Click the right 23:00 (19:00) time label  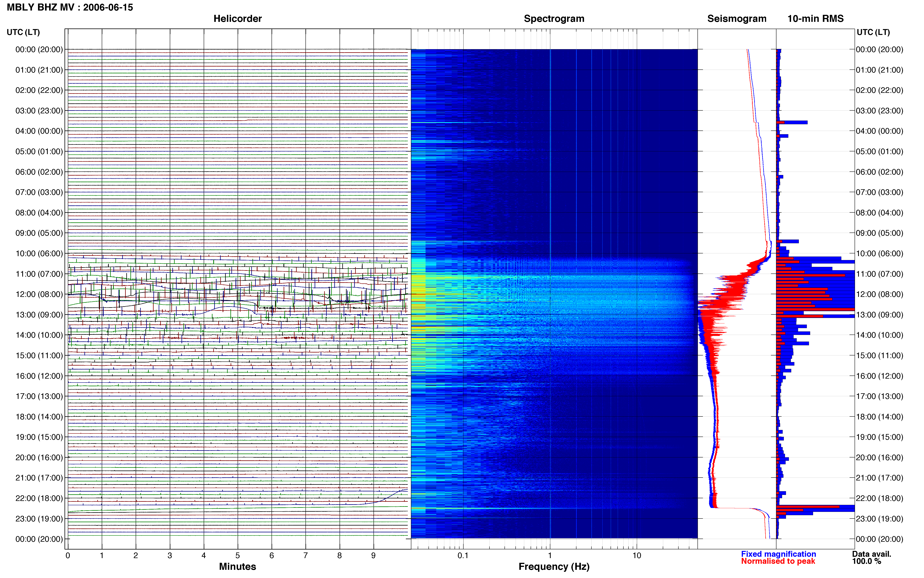[x=879, y=519]
